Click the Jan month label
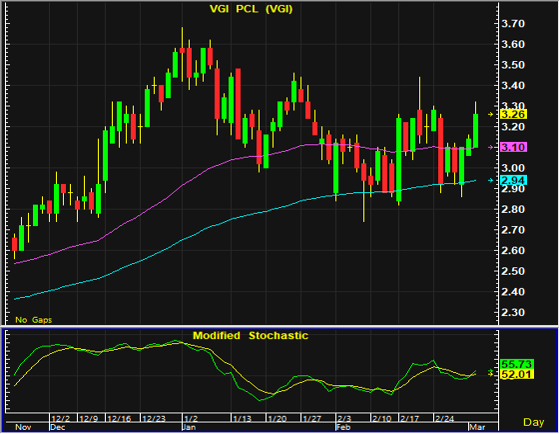Screen dimensions: 560x434 (x=189, y=427)
